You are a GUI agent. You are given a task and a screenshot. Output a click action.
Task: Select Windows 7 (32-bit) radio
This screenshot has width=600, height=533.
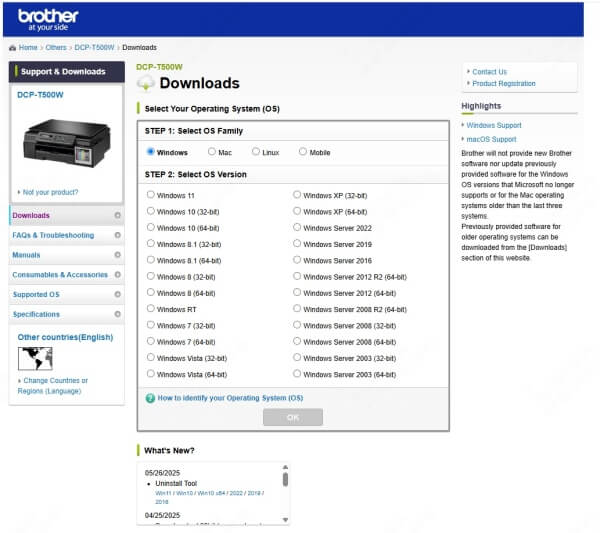(x=151, y=325)
